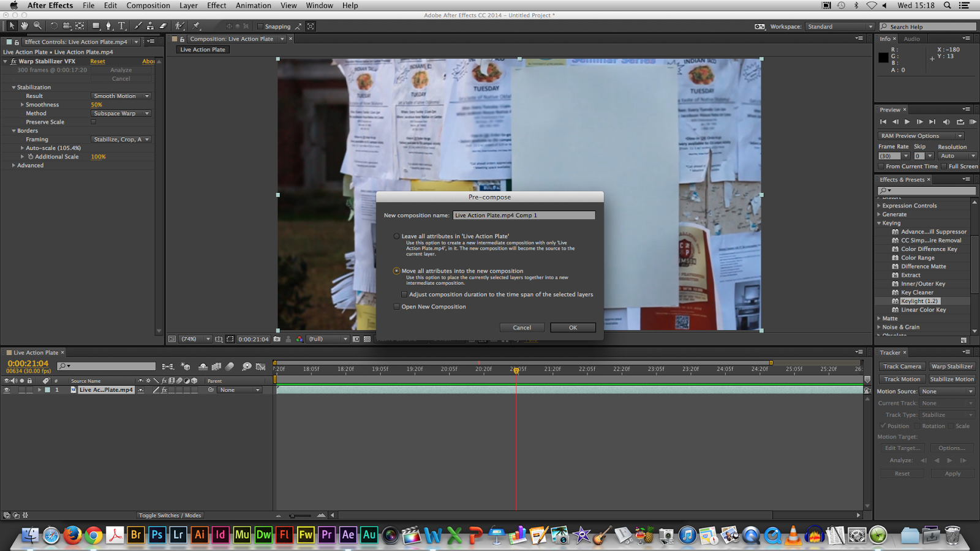Open the Method 'Subspace Warp' dropdown
Image resolution: width=980 pixels, height=551 pixels.
coord(121,113)
